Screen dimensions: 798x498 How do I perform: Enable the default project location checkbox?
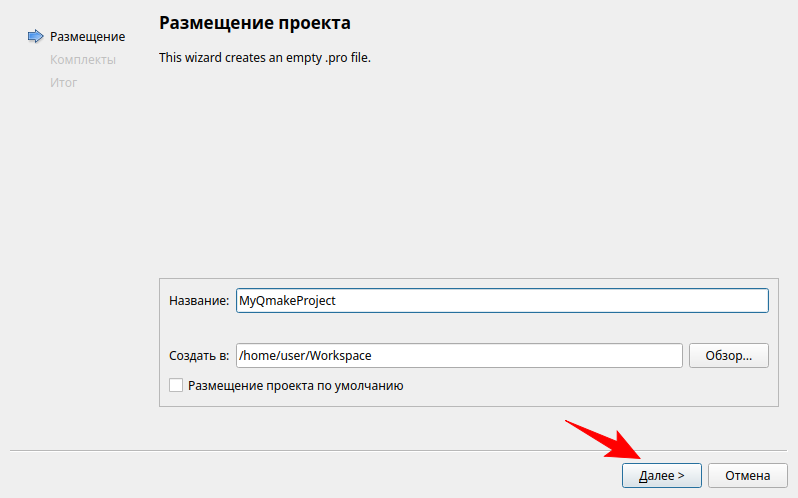click(176, 385)
